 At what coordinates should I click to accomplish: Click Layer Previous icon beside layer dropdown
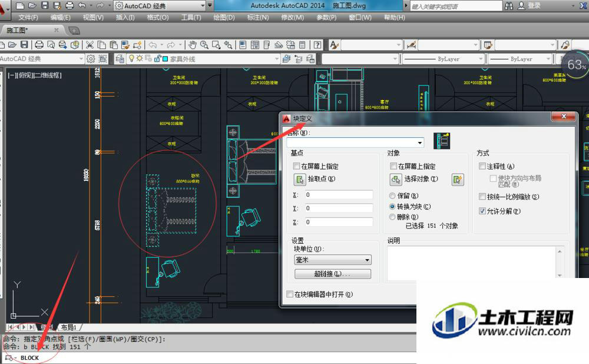coord(299,58)
